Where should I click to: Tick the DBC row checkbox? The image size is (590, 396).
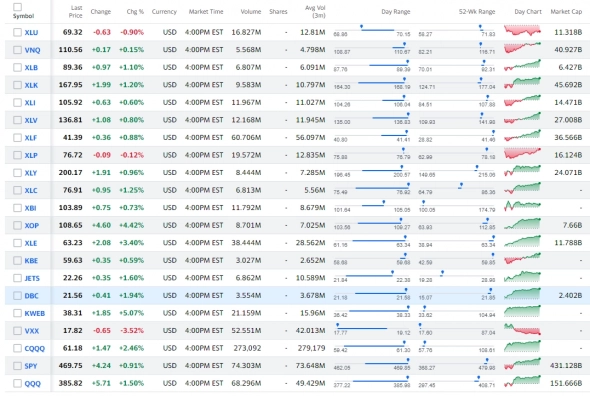(x=17, y=296)
